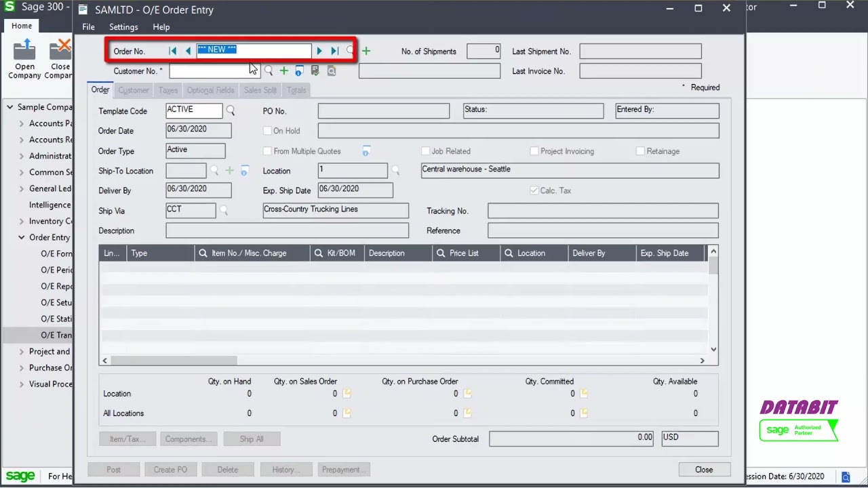Toggle the Calc. Tax checkbox

(x=534, y=190)
